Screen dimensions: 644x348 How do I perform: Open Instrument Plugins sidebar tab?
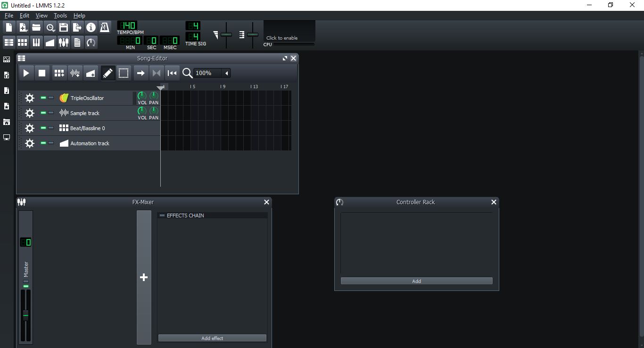tap(7, 59)
